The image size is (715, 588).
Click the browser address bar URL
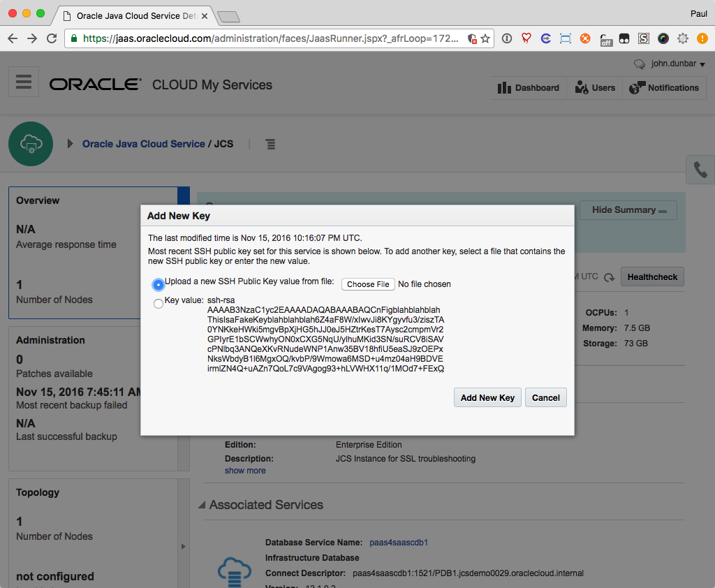pyautogui.click(x=271, y=39)
